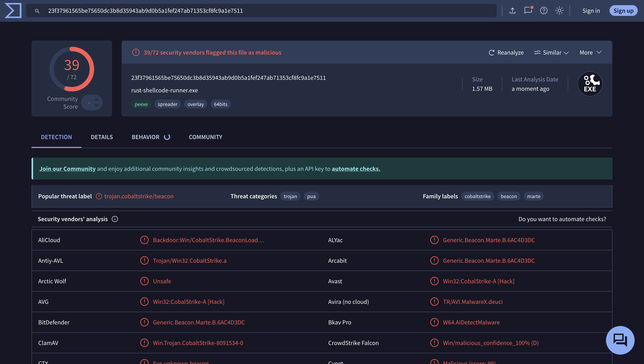Click the info icon beside Security vendors' analysis

tap(115, 219)
